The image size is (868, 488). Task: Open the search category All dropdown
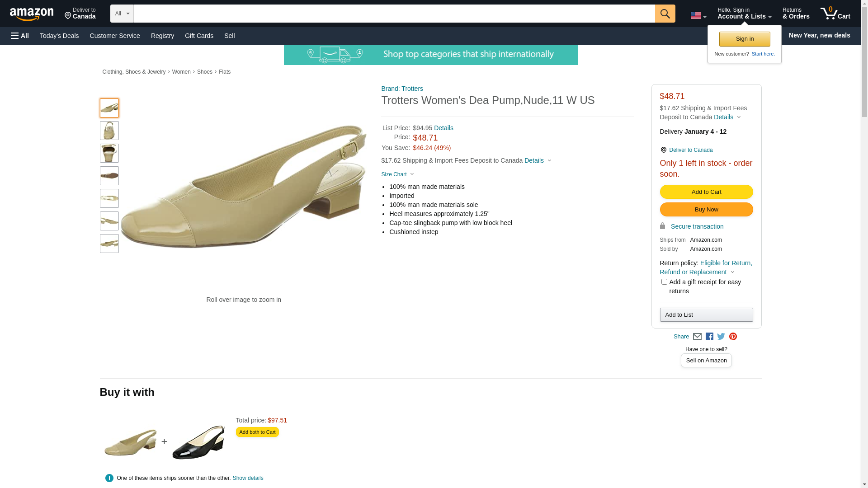click(122, 14)
